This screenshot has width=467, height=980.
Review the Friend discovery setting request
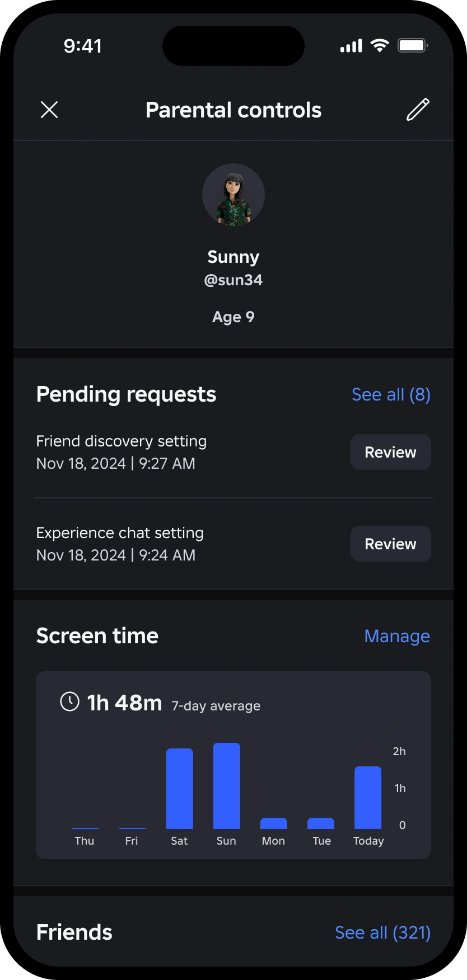point(391,452)
